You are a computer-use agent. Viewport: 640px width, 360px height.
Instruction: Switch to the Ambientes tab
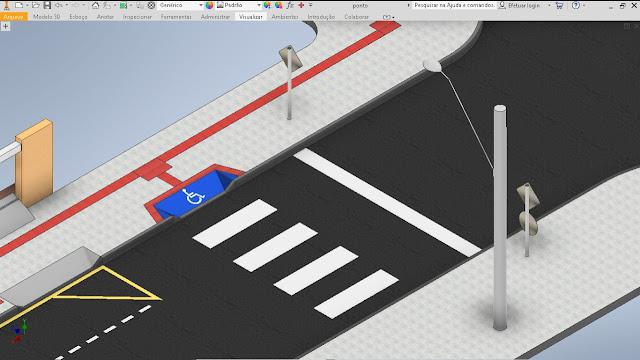tap(284, 17)
